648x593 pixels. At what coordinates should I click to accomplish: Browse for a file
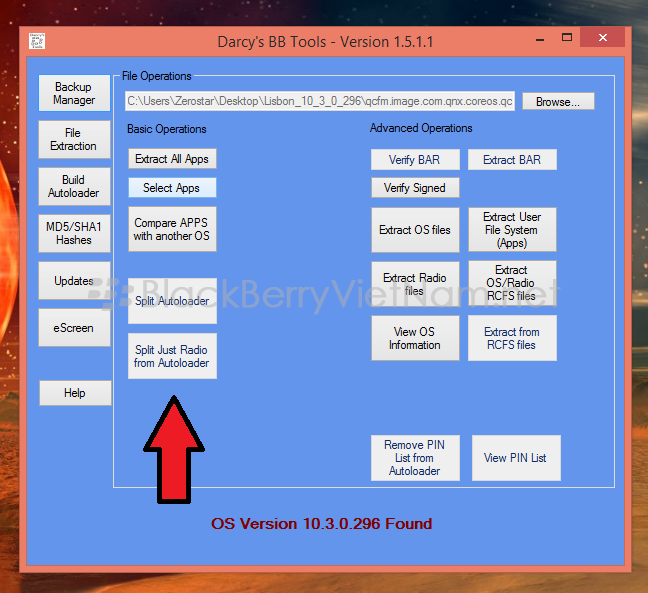coord(558,102)
